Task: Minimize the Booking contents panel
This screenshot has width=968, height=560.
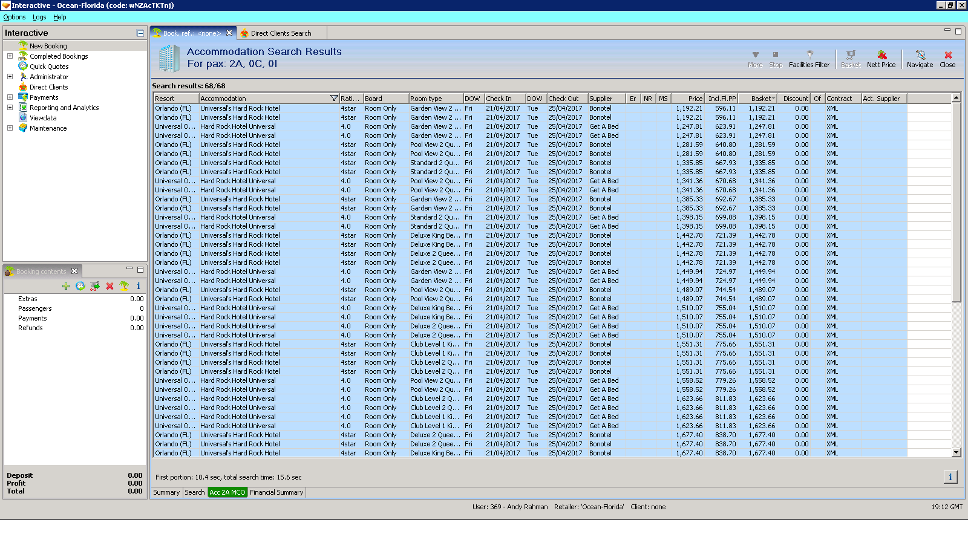Action: (129, 269)
